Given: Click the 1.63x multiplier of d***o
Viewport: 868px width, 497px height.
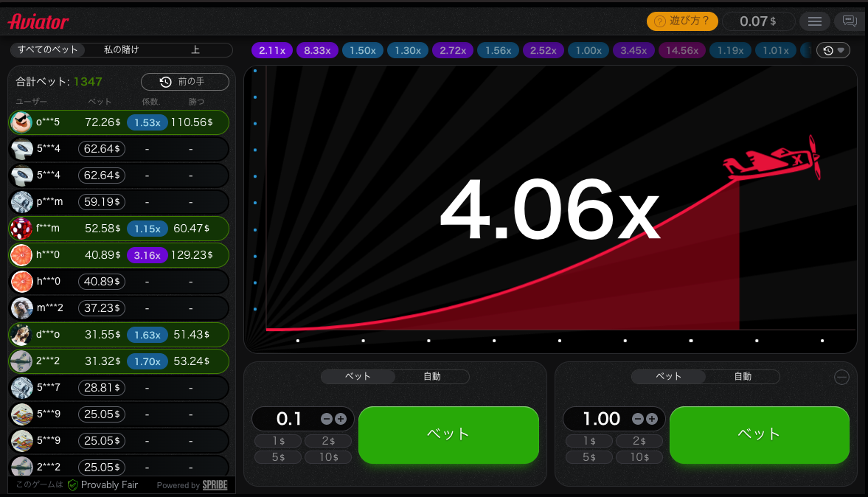Looking at the screenshot, I should pos(147,335).
